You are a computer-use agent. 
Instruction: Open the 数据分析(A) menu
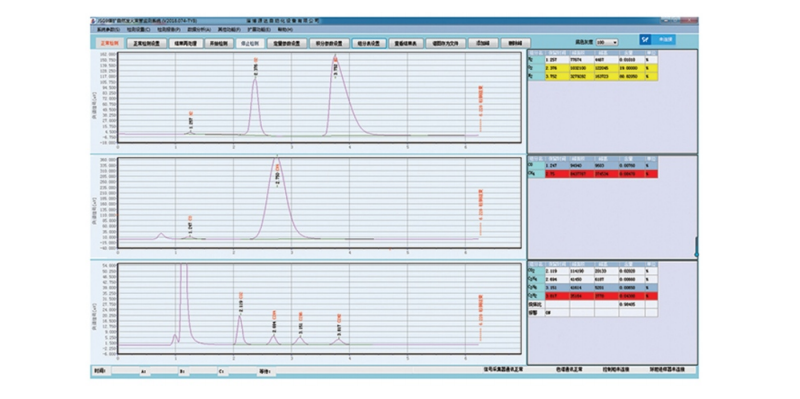point(199,30)
